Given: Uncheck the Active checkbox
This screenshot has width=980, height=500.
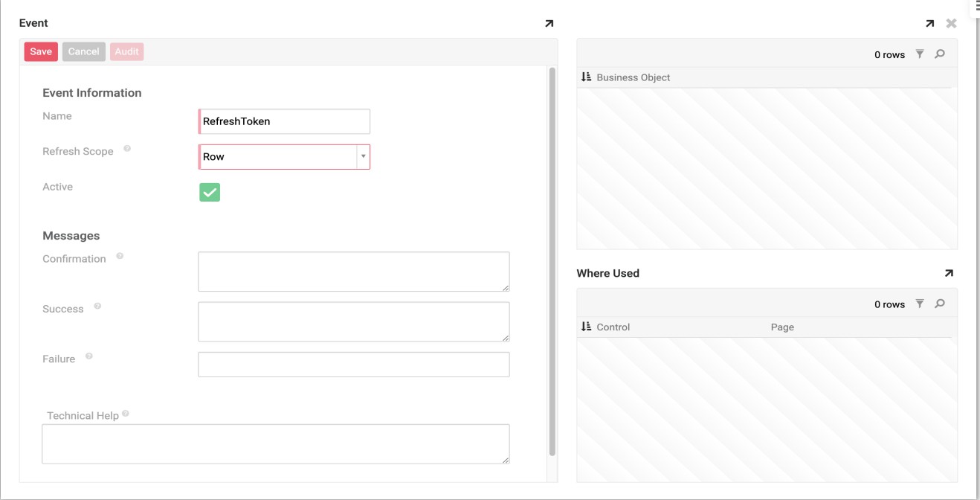Looking at the screenshot, I should pos(210,191).
